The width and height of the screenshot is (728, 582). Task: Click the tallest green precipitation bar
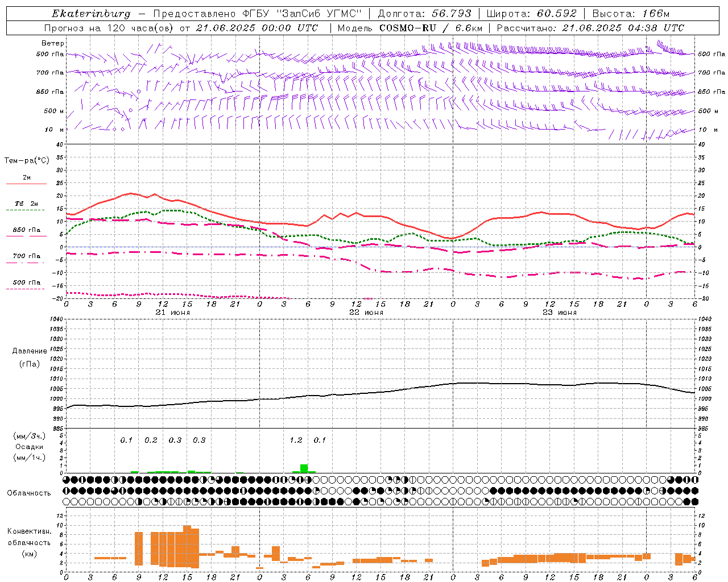pos(304,469)
